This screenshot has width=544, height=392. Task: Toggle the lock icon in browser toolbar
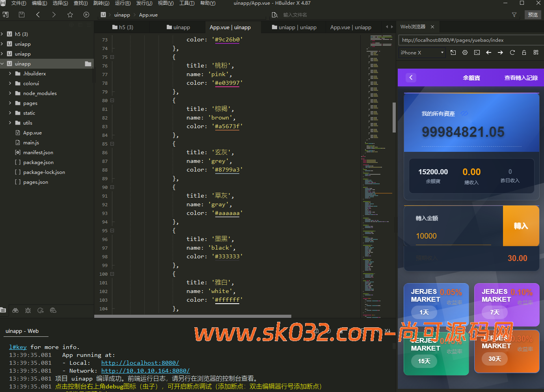coord(524,52)
